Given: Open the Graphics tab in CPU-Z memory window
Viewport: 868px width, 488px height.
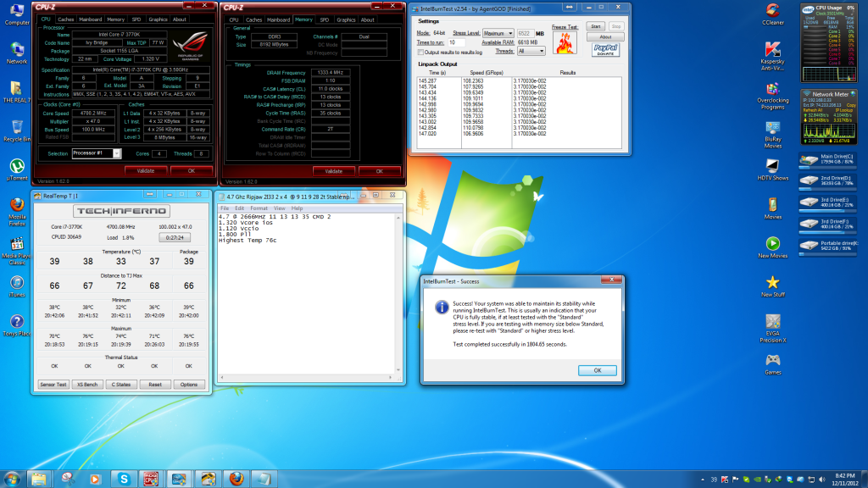Looking at the screenshot, I should [346, 20].
